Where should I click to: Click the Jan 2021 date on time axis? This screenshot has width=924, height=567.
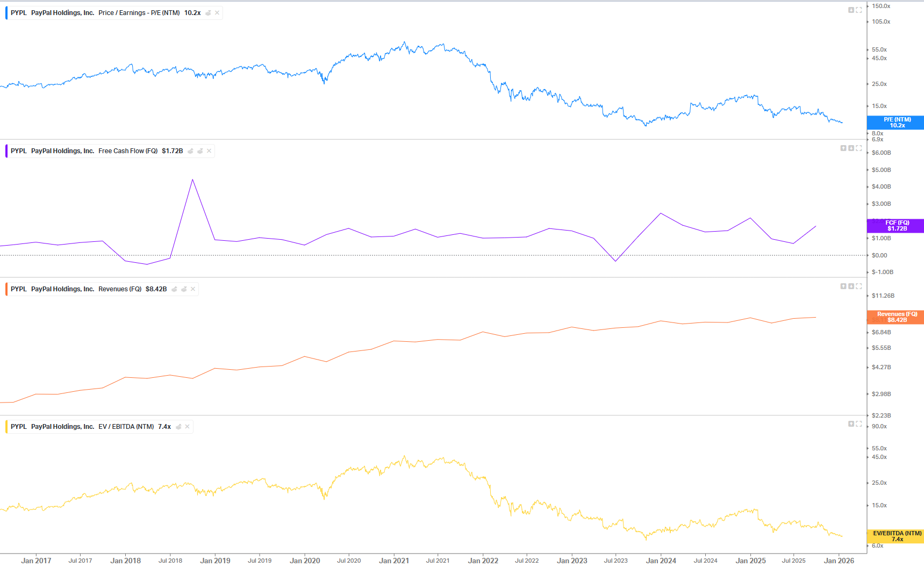tap(394, 561)
